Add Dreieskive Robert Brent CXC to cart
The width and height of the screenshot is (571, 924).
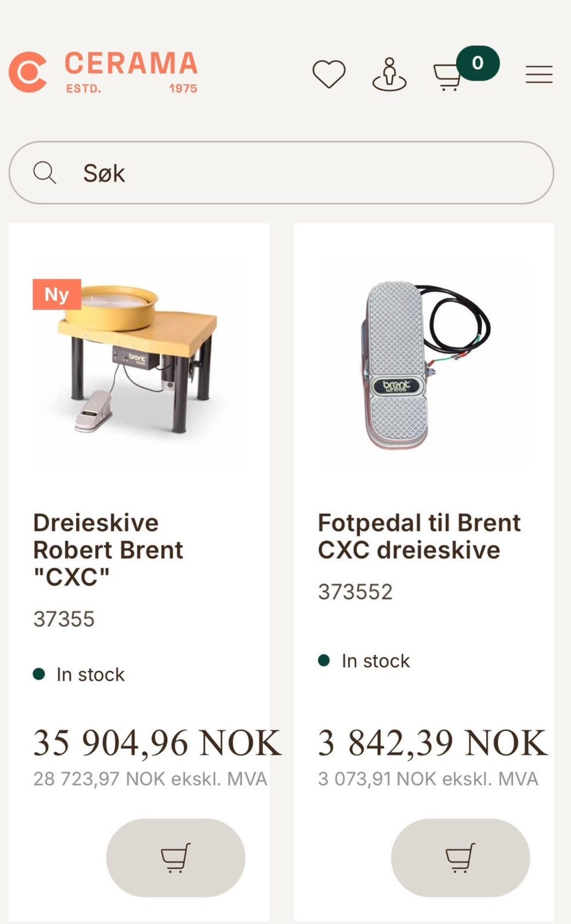coord(175,857)
